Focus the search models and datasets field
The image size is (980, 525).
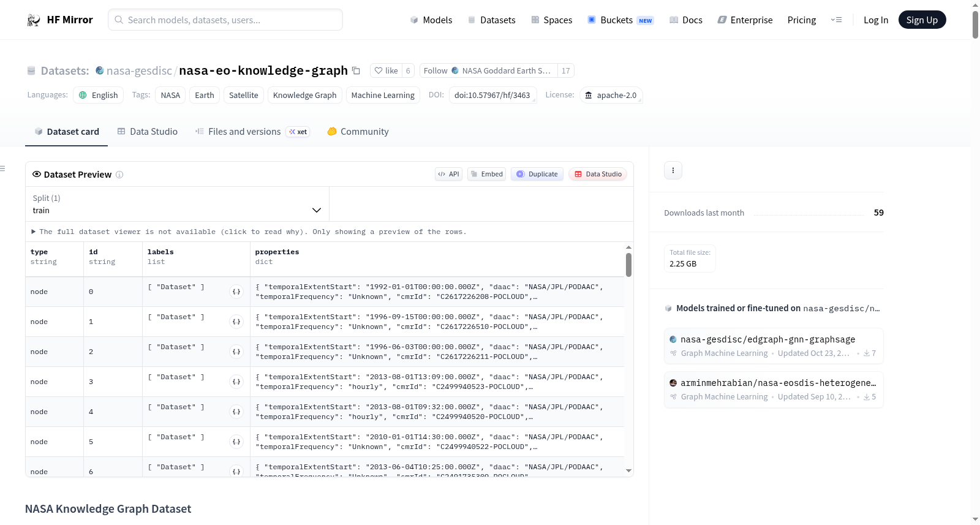click(225, 20)
